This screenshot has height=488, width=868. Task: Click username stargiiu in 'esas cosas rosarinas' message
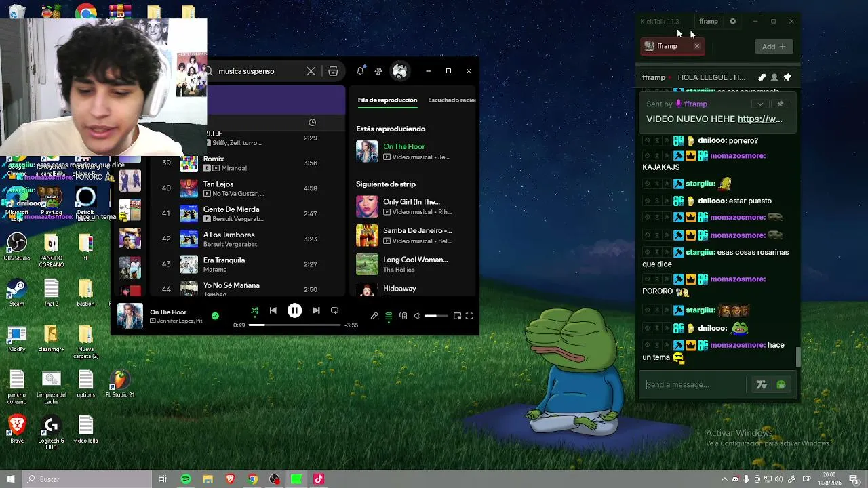click(700, 252)
